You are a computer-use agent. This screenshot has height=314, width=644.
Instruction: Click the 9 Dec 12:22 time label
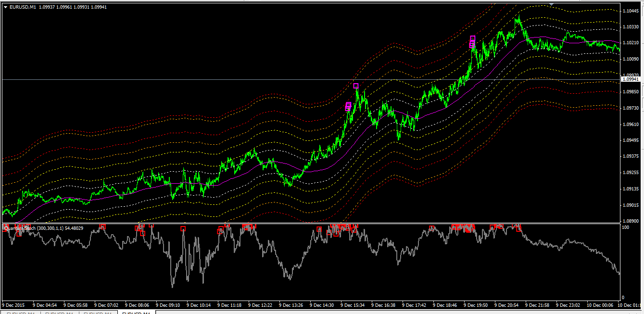point(261,305)
